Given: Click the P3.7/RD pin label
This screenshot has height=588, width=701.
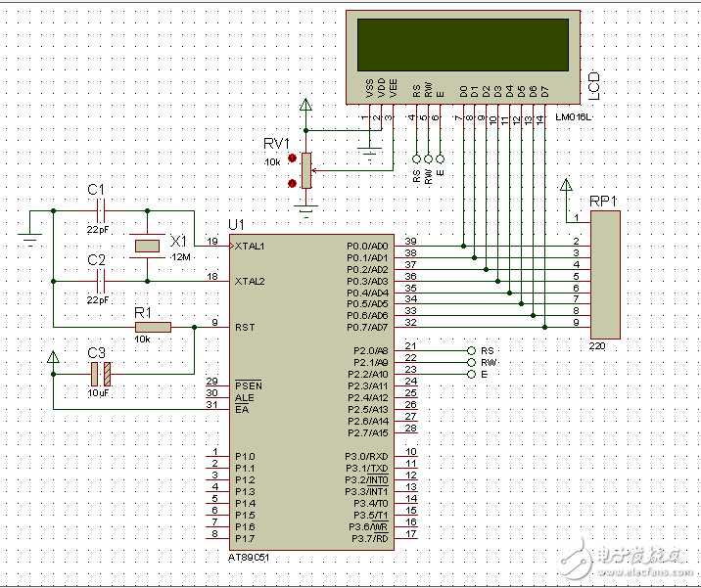Looking at the screenshot, I should 370,538.
